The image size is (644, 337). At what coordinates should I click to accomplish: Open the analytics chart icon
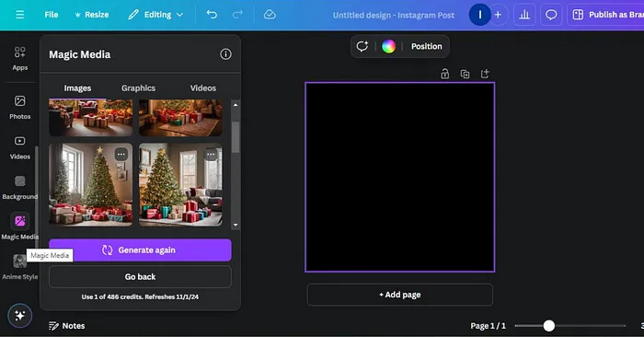[x=524, y=15]
